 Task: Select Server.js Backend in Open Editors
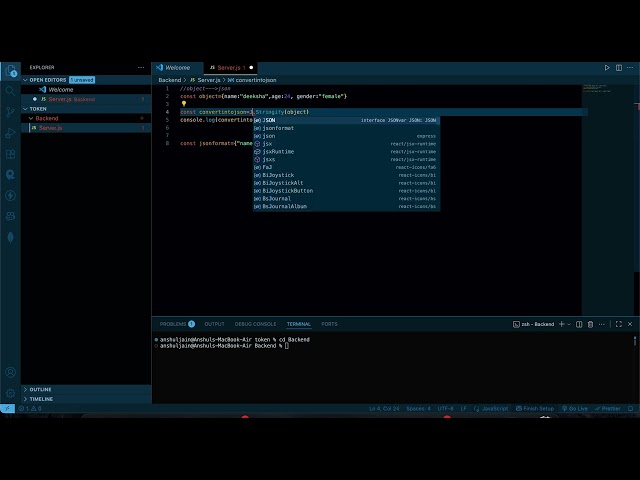tap(86, 99)
